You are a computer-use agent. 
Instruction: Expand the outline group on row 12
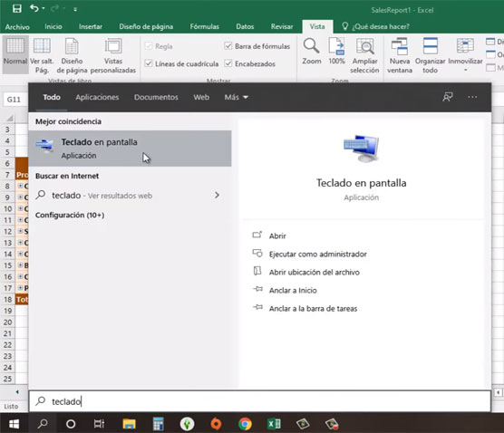point(20,231)
